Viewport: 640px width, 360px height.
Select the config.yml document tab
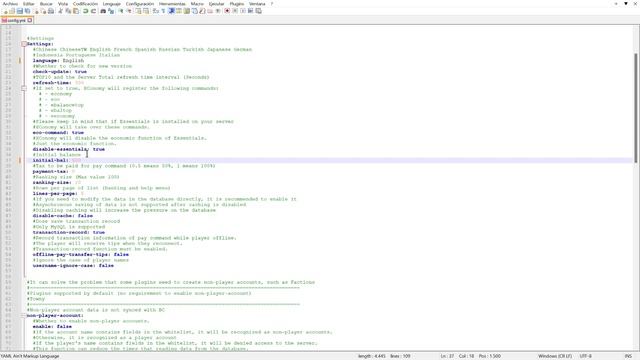click(16, 20)
